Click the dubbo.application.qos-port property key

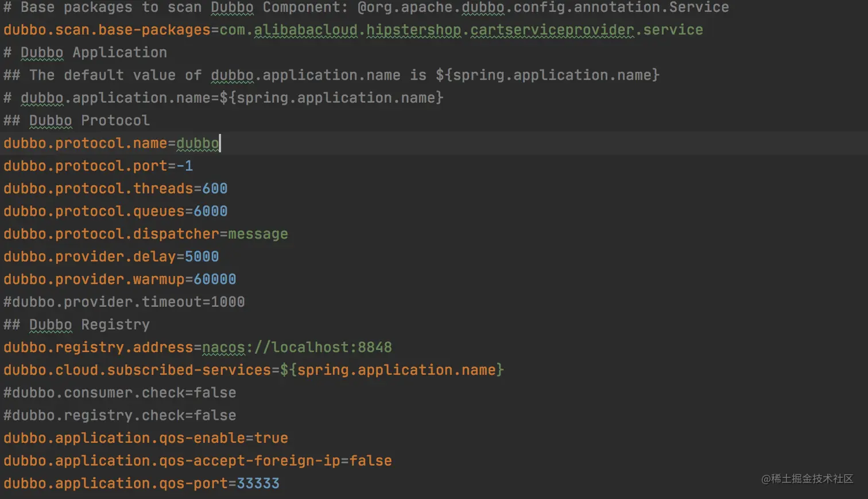tap(116, 484)
